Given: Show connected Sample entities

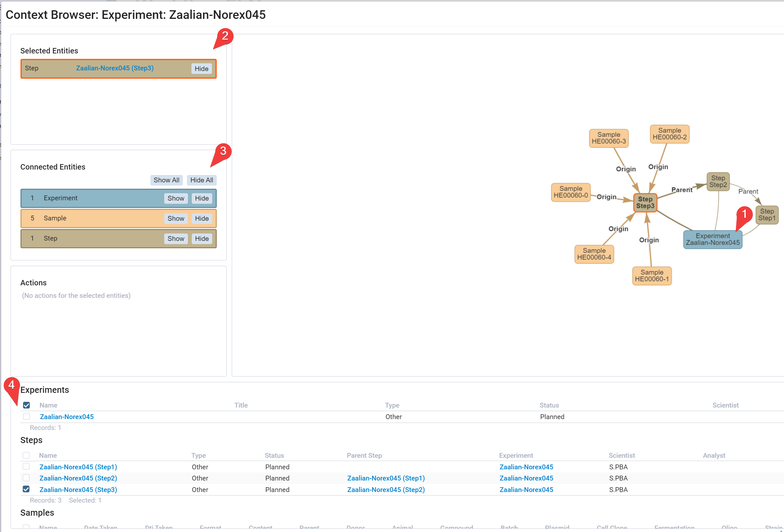Looking at the screenshot, I should point(175,218).
